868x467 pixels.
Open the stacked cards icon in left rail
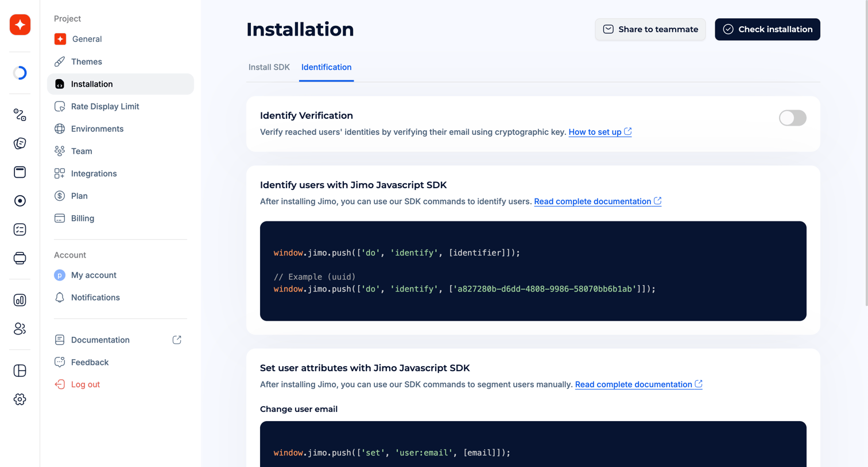(x=20, y=258)
